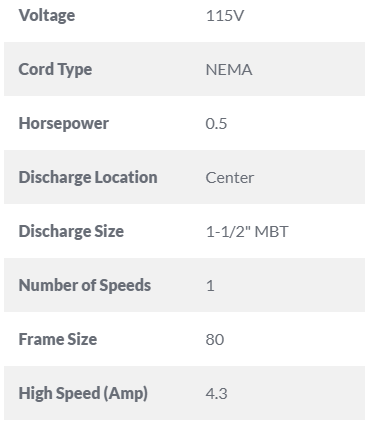Screen dimensions: 367x421
Task: Select the 115V voltage value
Action: 225,16
